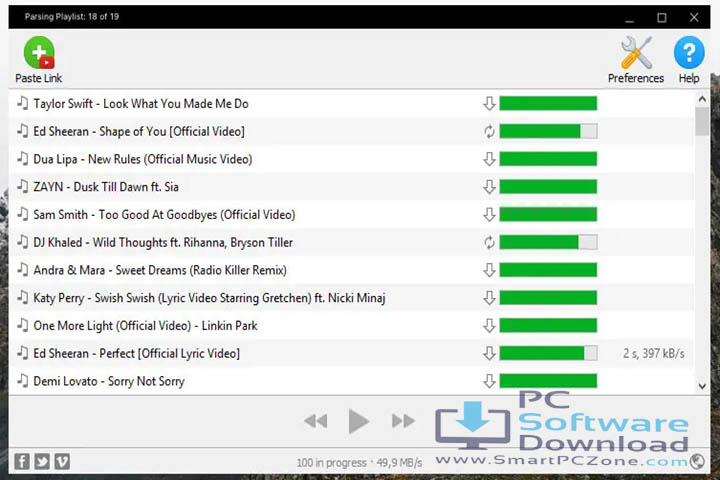Skip to previous track with rewind button
Screen dimensions: 720x480
[x=316, y=421]
